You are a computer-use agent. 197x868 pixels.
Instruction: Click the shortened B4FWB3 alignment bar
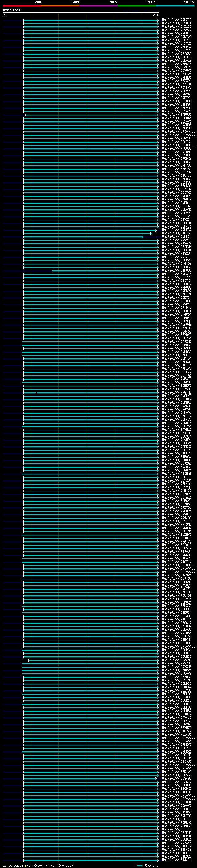click(x=105, y=271)
